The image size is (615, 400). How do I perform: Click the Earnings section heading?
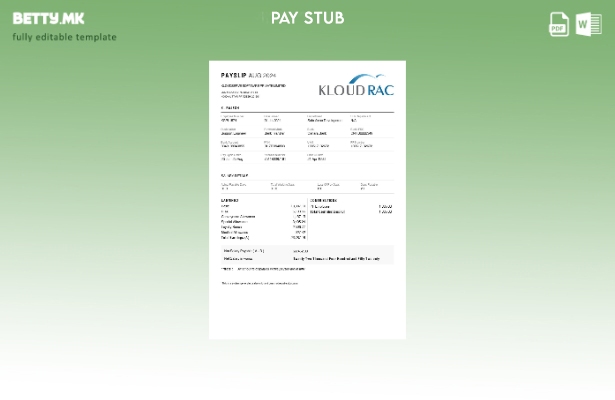coord(229,200)
